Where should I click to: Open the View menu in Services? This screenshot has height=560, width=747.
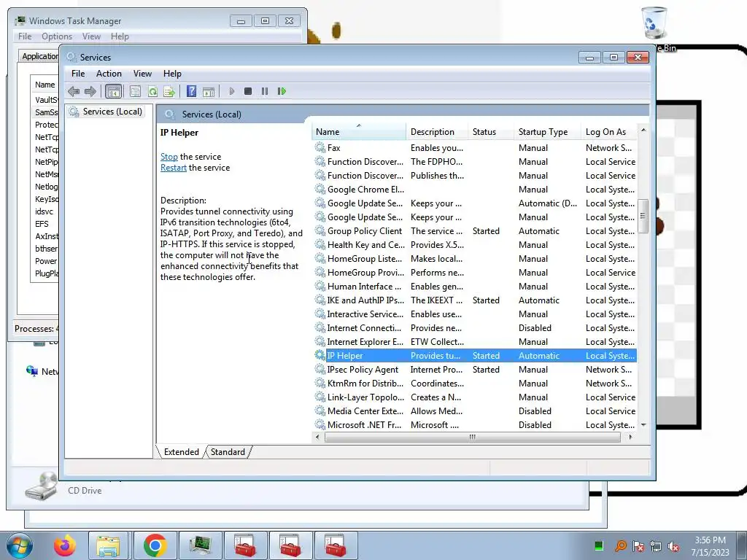[x=142, y=74]
